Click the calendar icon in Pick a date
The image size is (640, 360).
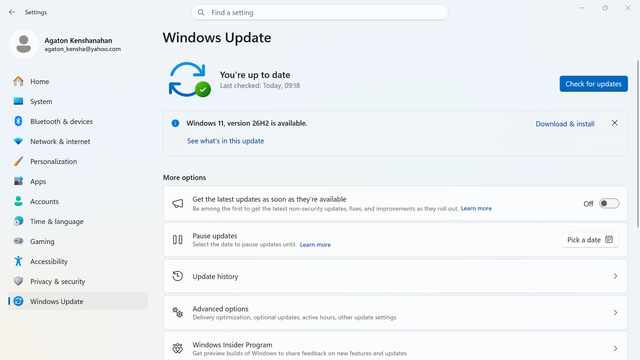pyautogui.click(x=609, y=240)
